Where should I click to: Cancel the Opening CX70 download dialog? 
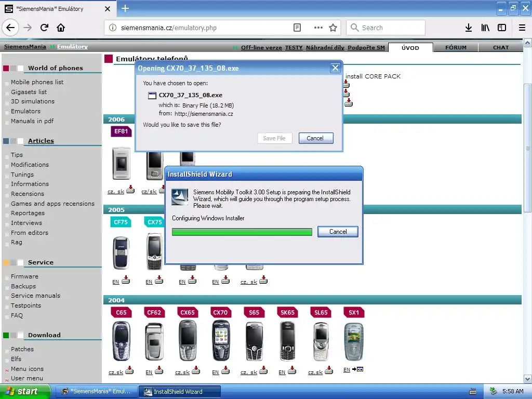(x=315, y=138)
